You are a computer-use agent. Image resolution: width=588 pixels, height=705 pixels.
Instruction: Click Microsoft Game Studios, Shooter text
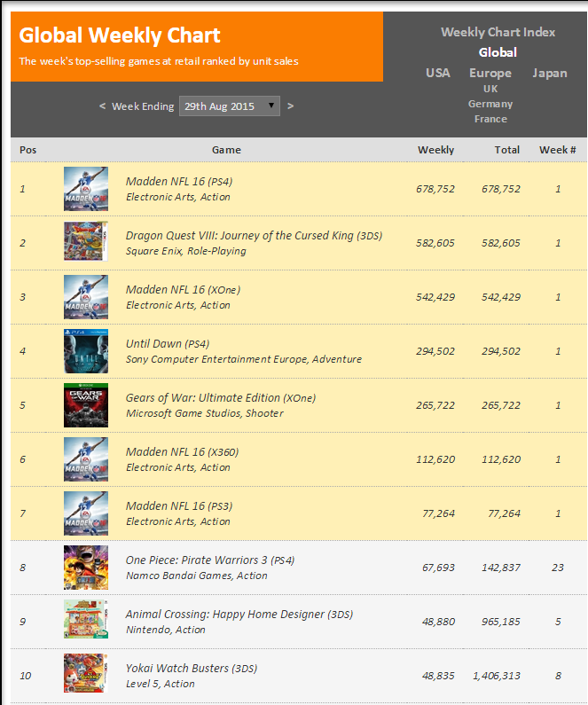pos(205,413)
